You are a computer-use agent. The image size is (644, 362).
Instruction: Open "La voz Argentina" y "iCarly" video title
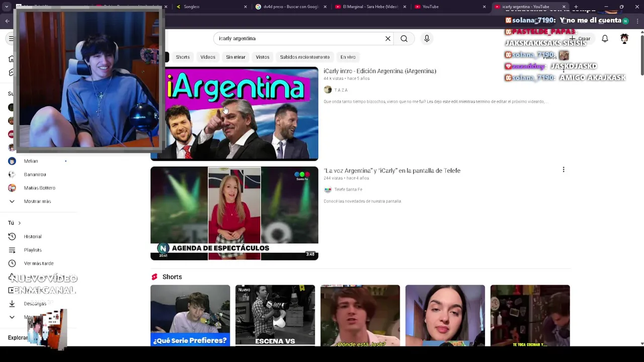coord(392,170)
